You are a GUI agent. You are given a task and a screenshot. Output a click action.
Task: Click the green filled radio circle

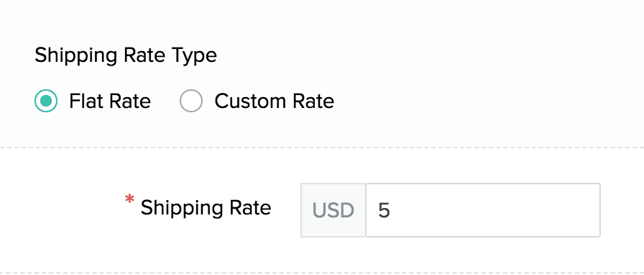pos(46,101)
